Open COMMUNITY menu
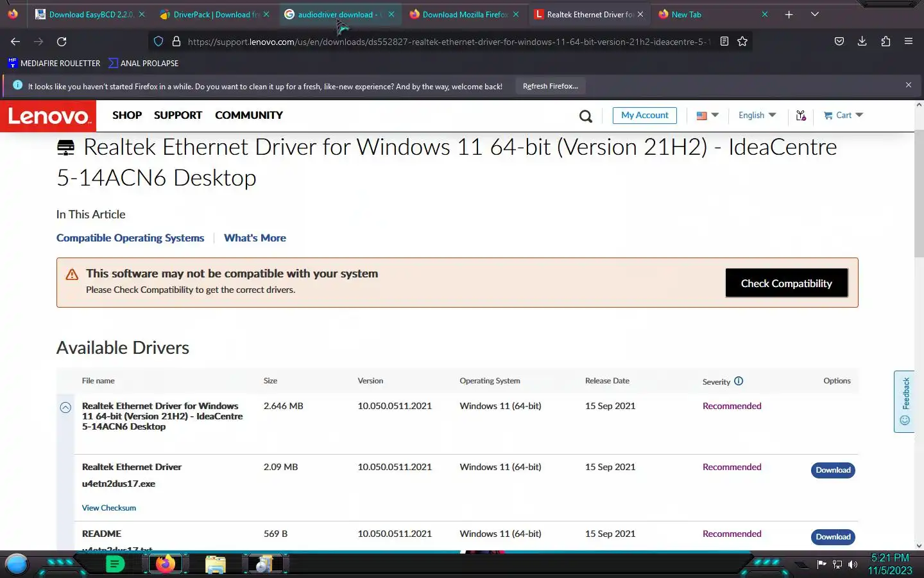The height and width of the screenshot is (578, 924). 249,116
